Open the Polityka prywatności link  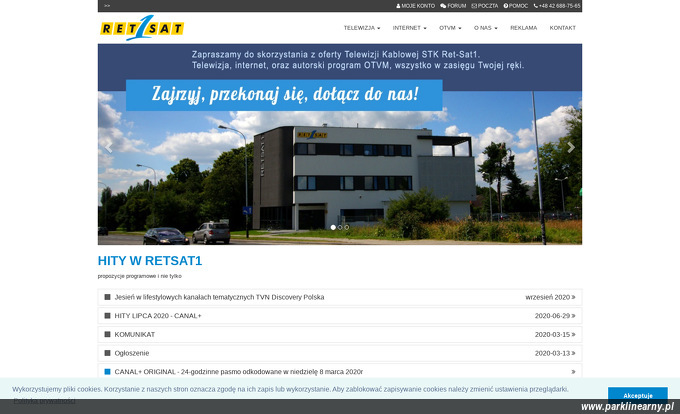(44, 401)
